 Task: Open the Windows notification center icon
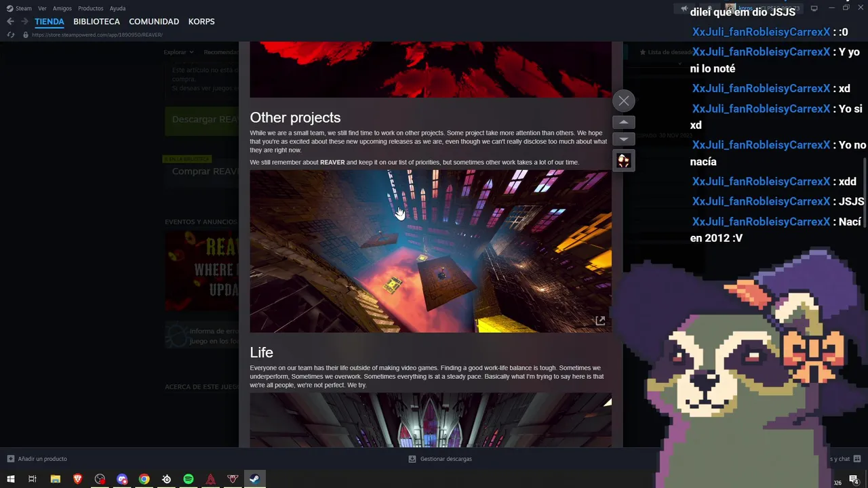coord(854,480)
